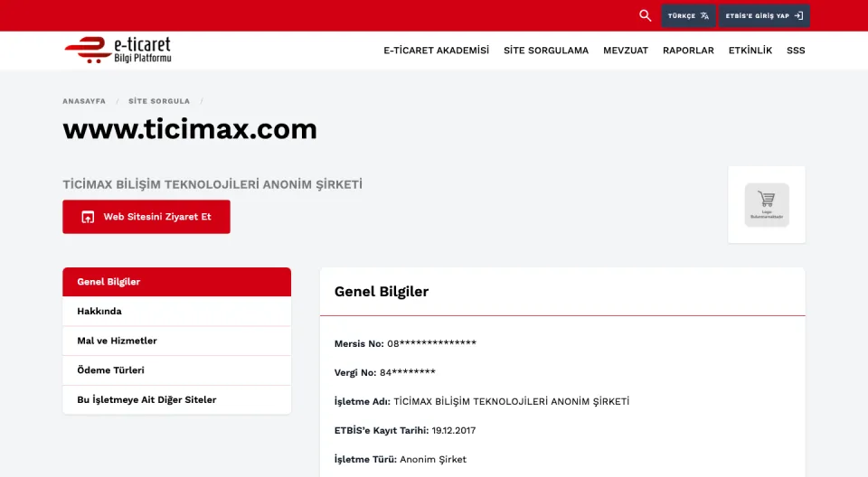Go to SİTE SORGULA breadcrumb
Image resolution: width=868 pixels, height=477 pixels.
[159, 101]
